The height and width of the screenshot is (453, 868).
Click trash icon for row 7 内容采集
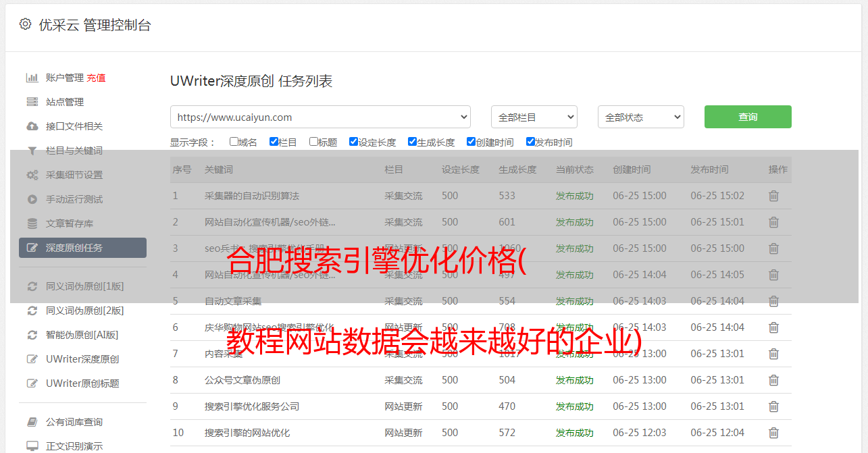774,354
